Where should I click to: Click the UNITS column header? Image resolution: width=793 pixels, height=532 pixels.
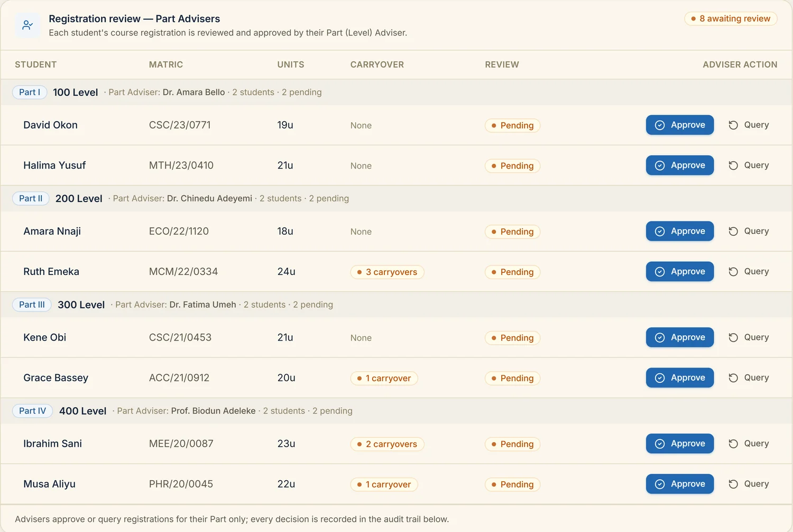[291, 65]
